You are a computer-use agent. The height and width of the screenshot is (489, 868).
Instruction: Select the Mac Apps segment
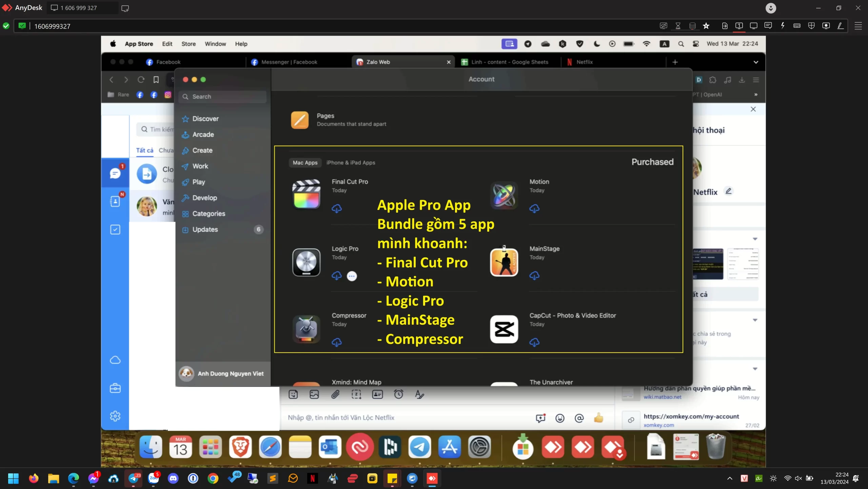click(305, 163)
